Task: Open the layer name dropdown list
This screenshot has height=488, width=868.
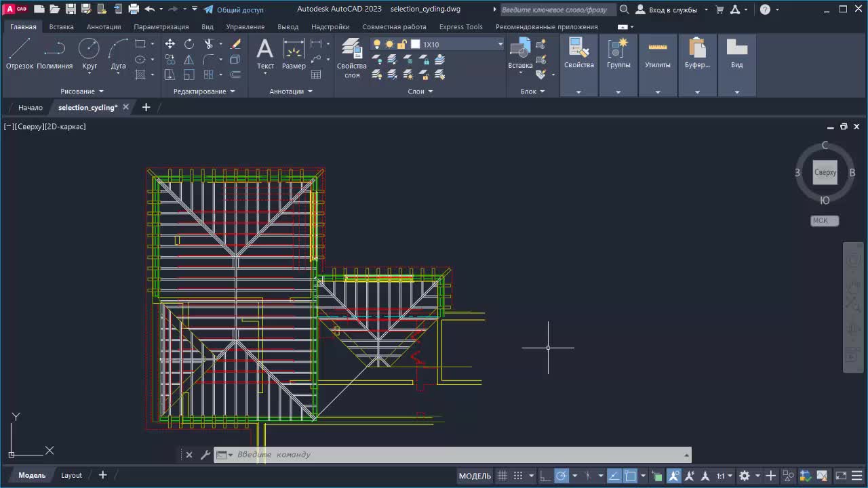Action: (500, 44)
